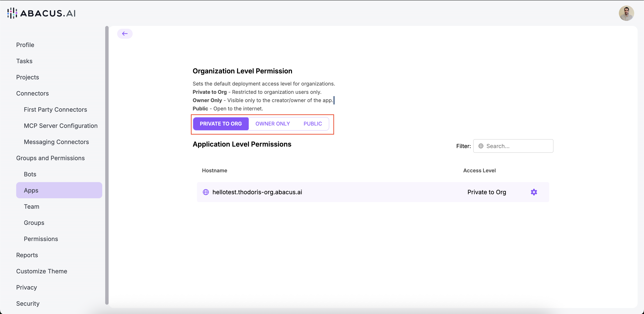Viewport: 644px width, 314px height.
Task: Open MCP Server Configuration page
Action: (61, 126)
